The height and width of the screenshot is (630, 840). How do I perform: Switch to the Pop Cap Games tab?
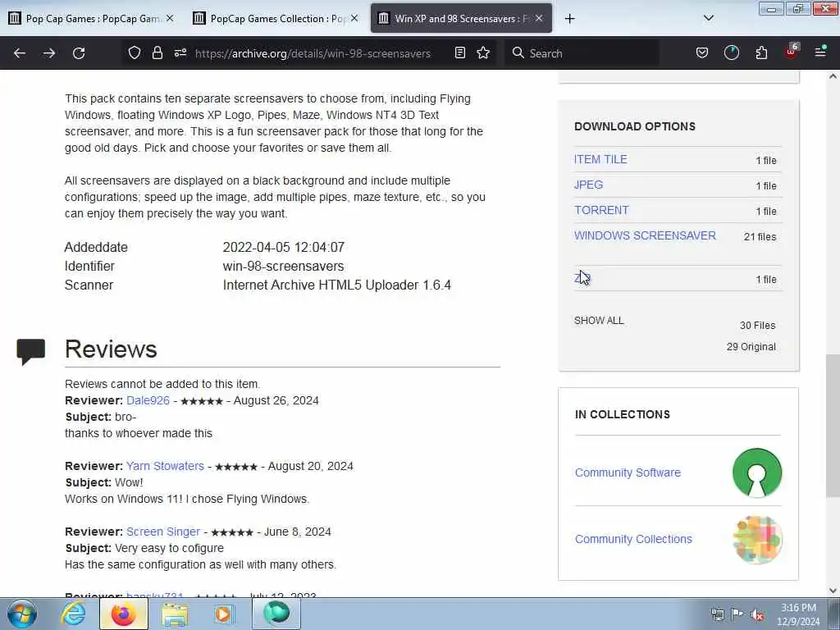click(x=92, y=18)
